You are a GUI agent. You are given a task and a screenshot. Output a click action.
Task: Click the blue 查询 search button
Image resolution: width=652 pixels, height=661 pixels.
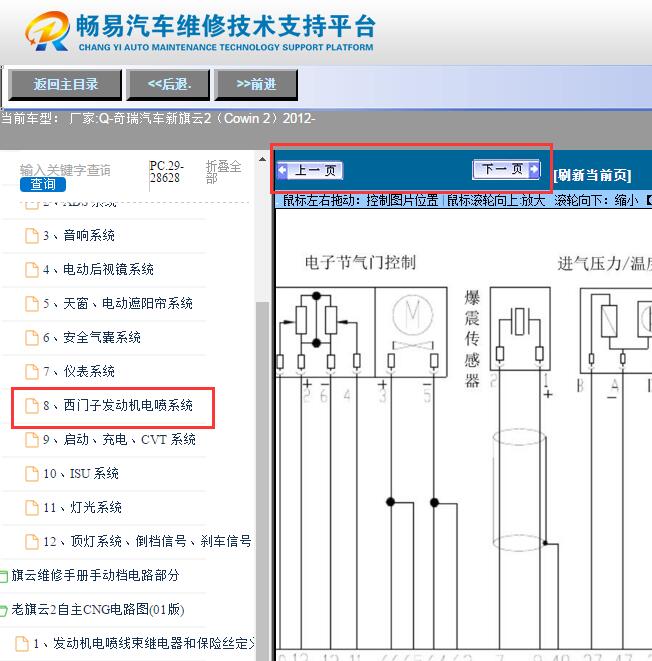[43, 184]
